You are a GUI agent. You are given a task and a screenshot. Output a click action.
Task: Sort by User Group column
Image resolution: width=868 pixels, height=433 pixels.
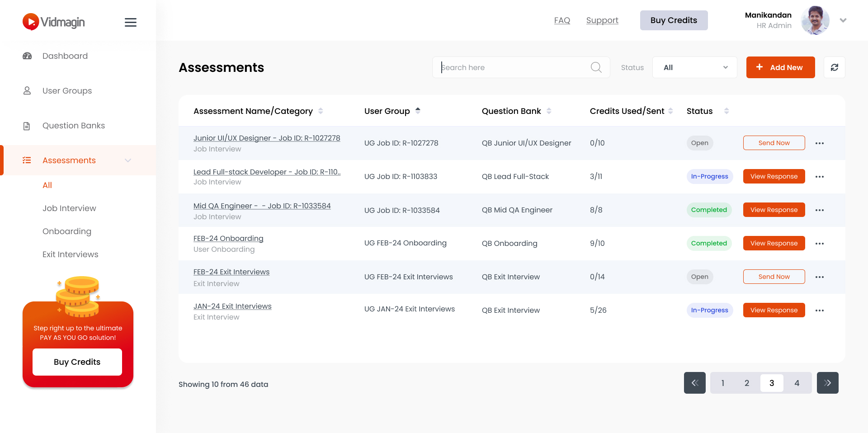[x=418, y=111]
